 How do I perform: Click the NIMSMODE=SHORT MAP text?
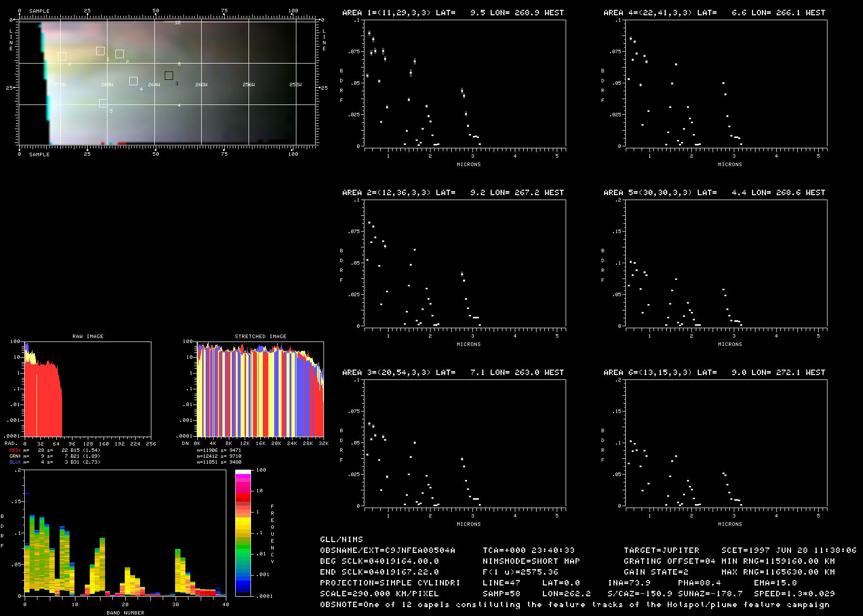[531, 561]
